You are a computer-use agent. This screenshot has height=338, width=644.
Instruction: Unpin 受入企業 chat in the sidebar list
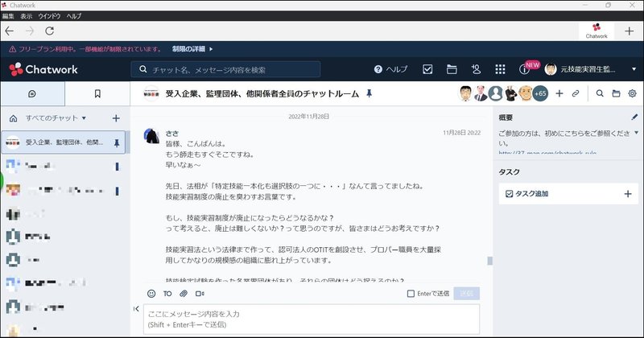[117, 143]
